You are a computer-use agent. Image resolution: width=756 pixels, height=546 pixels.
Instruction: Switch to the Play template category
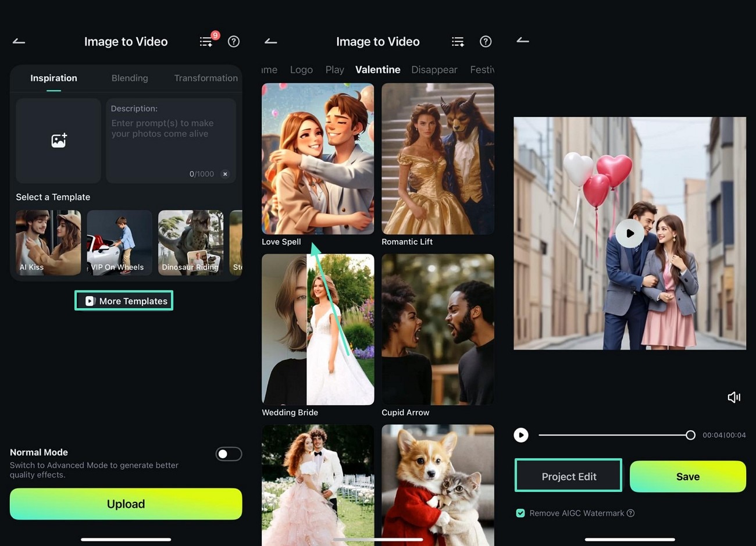(334, 69)
